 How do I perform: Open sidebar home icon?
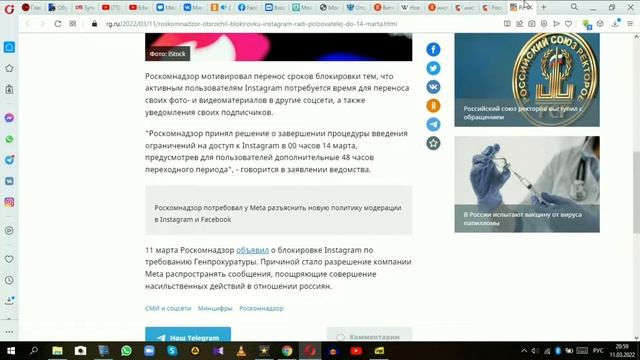[x=9, y=47]
